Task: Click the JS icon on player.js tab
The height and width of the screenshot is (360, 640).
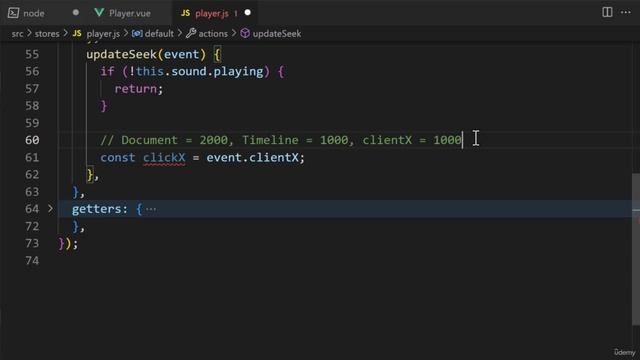Action: (185, 13)
